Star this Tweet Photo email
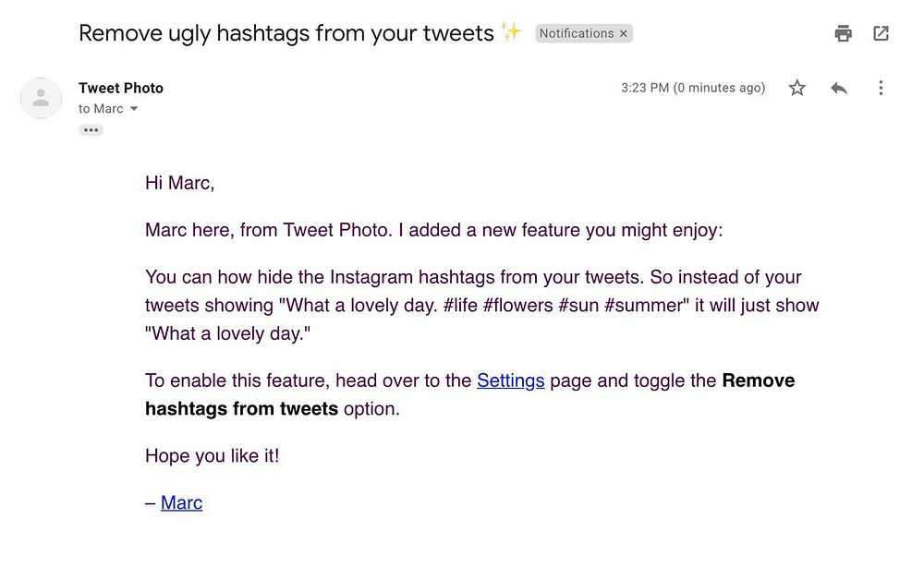 [x=796, y=88]
